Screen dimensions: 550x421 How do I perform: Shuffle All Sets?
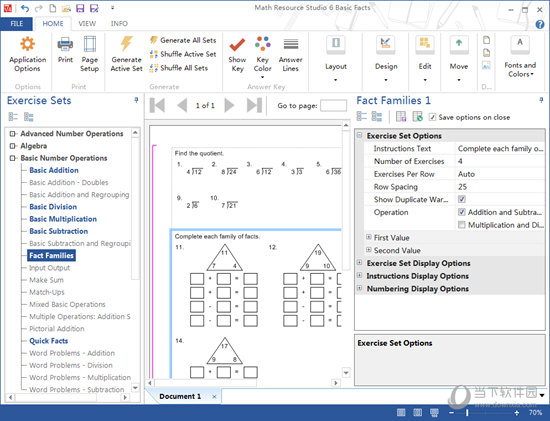[x=179, y=68]
